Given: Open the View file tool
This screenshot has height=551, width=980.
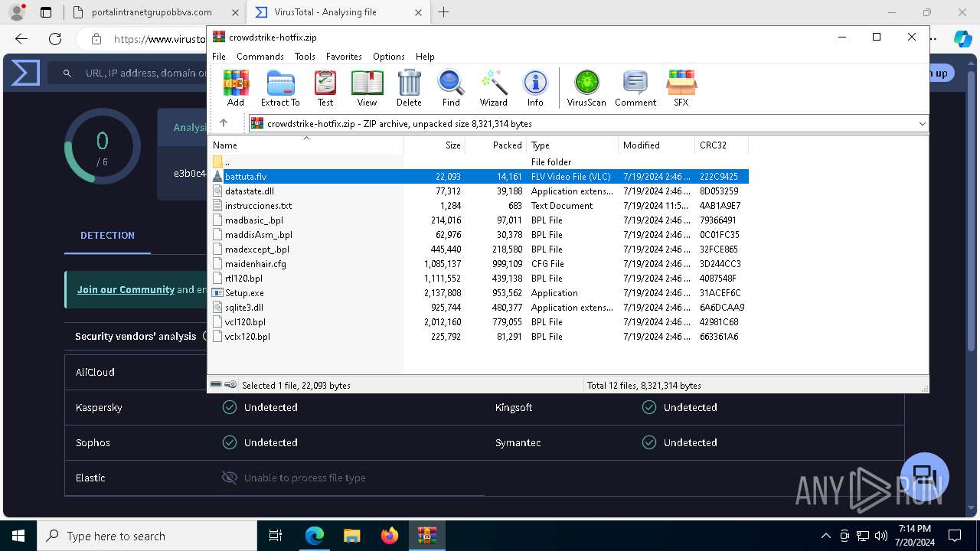Looking at the screenshot, I should click(x=367, y=88).
